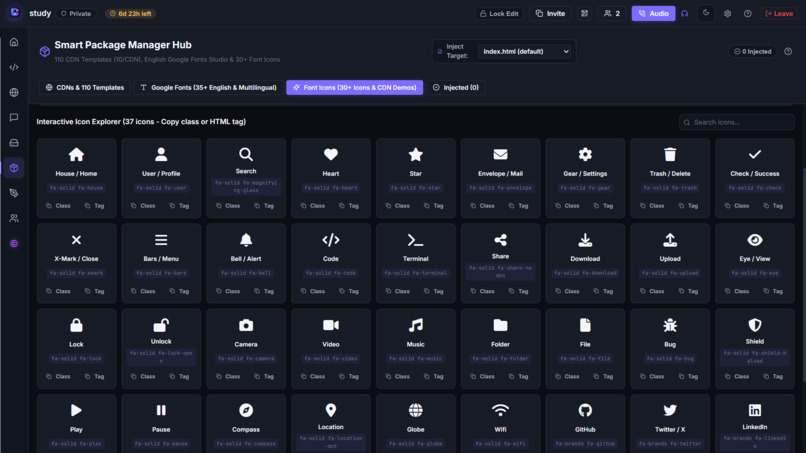Click the purple circle sidebar icon
The width and height of the screenshot is (806, 453).
click(14, 244)
